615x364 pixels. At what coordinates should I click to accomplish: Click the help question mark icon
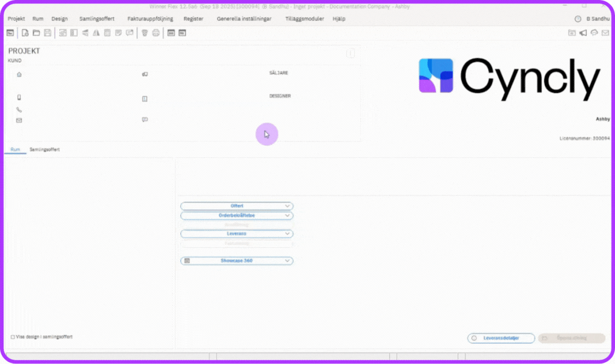coord(577,19)
